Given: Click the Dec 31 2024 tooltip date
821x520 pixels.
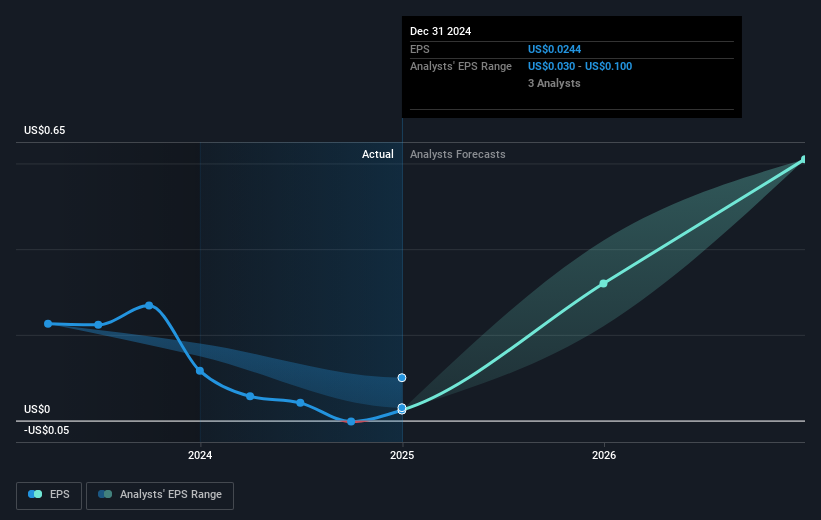Looking at the screenshot, I should [440, 31].
